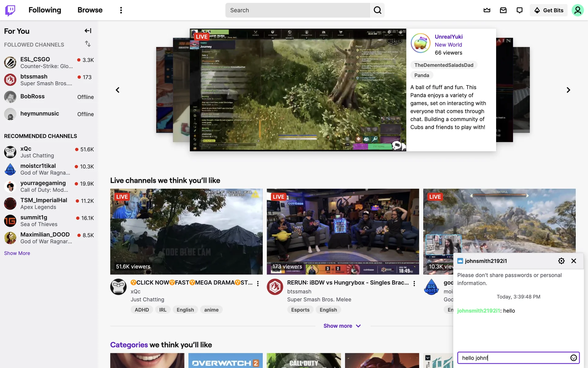Open emote picker smiley in whisper
The width and height of the screenshot is (588, 368).
pyautogui.click(x=573, y=358)
